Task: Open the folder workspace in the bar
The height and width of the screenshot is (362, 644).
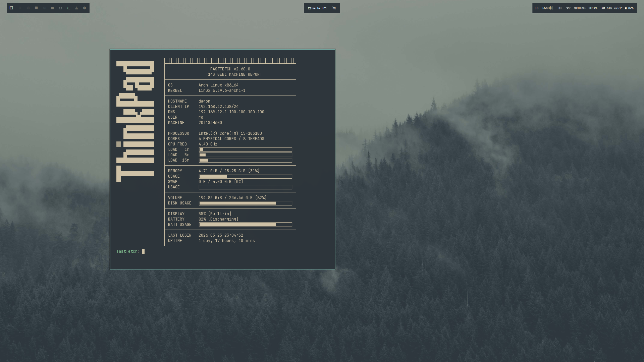Action: click(x=52, y=8)
